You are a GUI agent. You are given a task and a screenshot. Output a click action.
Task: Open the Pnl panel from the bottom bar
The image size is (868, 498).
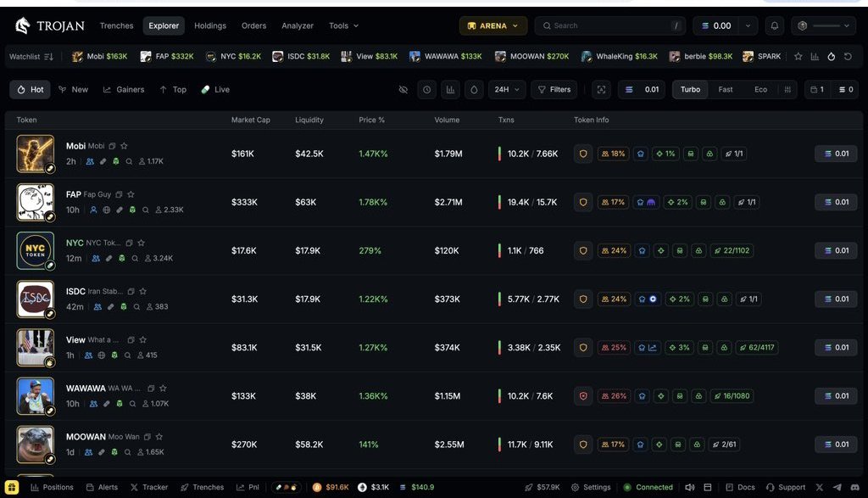tap(248, 487)
